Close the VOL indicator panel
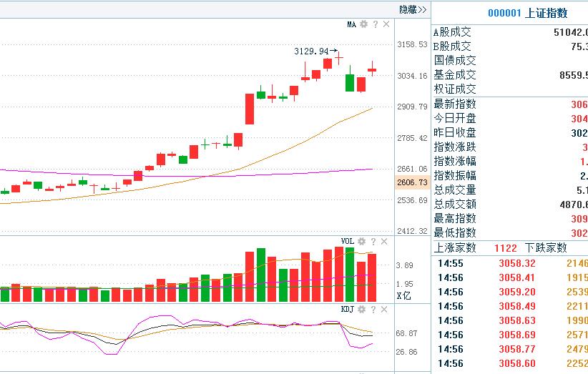 click(x=384, y=241)
